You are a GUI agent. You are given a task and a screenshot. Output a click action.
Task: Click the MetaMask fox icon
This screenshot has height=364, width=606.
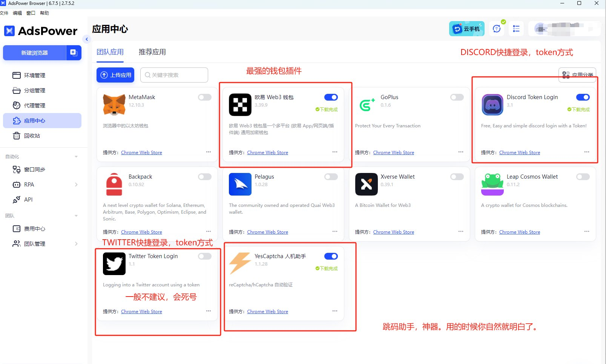click(x=114, y=105)
